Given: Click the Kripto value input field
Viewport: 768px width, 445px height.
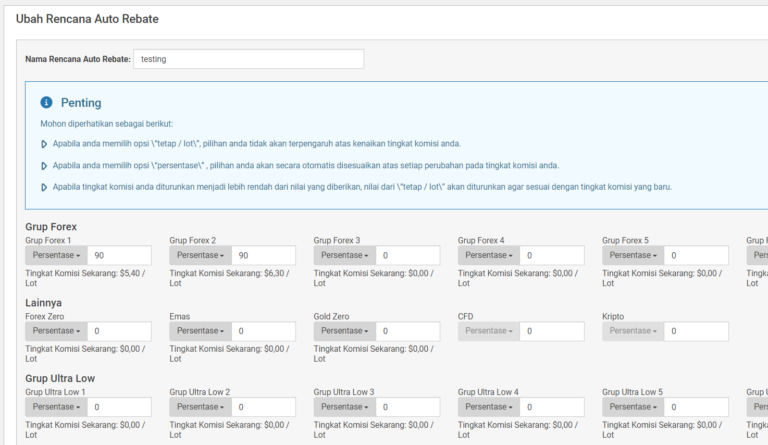Looking at the screenshot, I should click(x=697, y=331).
